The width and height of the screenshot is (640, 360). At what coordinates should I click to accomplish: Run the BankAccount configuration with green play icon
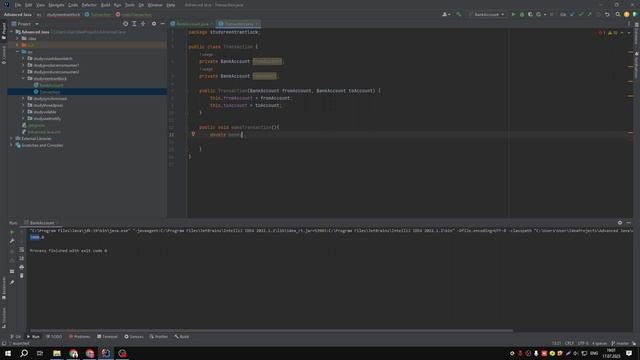coord(513,14)
